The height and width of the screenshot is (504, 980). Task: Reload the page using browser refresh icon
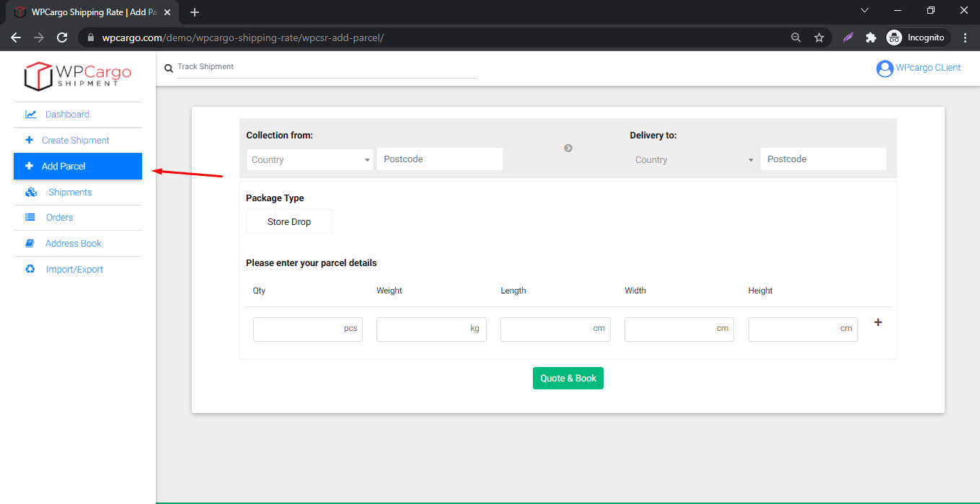pyautogui.click(x=62, y=37)
